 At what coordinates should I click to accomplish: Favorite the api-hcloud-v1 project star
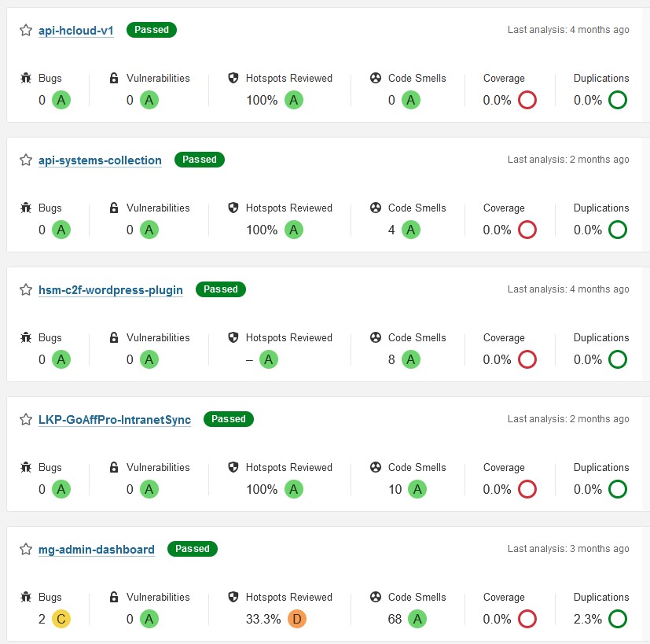click(x=26, y=31)
